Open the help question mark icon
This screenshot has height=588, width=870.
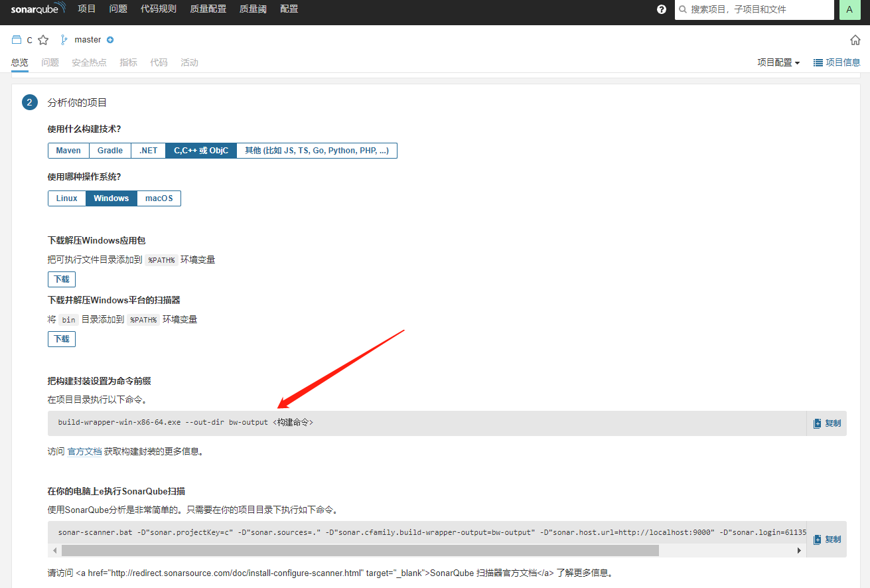pos(662,9)
